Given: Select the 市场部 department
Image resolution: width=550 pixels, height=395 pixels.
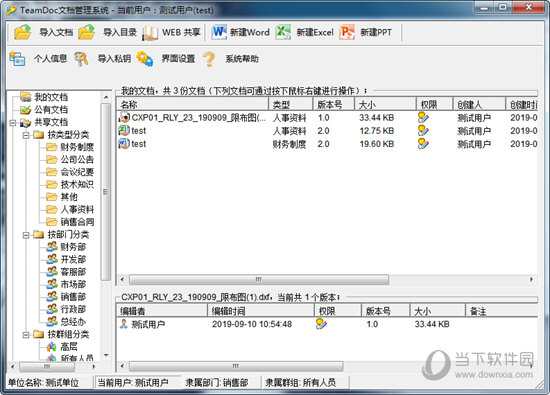Looking at the screenshot, I should coord(73,284).
